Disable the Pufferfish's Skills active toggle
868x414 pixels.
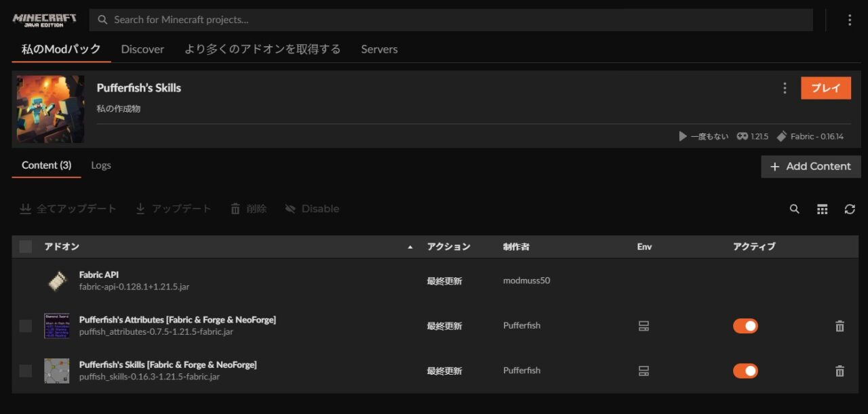pyautogui.click(x=745, y=371)
